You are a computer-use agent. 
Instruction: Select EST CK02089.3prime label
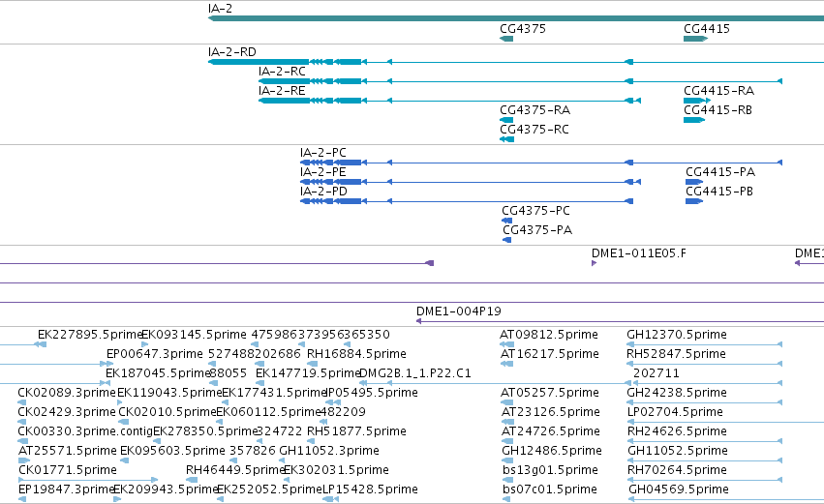click(67, 393)
